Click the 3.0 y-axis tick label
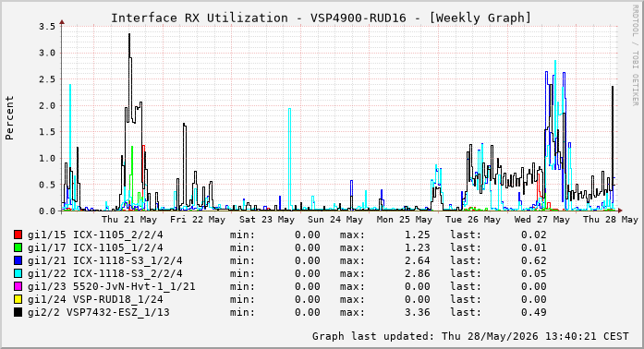The image size is (644, 349). pos(47,53)
